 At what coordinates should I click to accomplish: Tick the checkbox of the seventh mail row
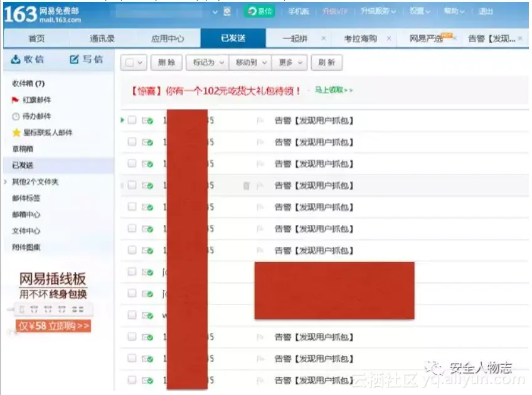[x=132, y=250]
